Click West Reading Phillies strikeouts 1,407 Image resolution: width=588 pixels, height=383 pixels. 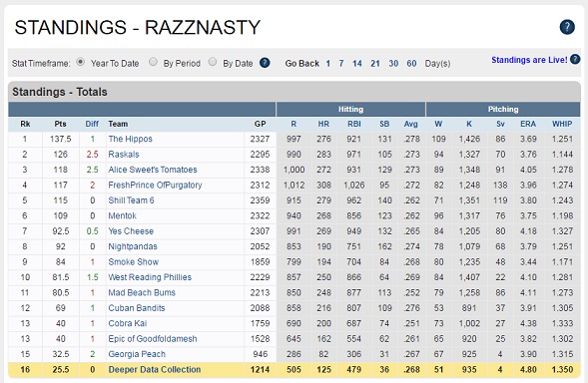click(469, 277)
